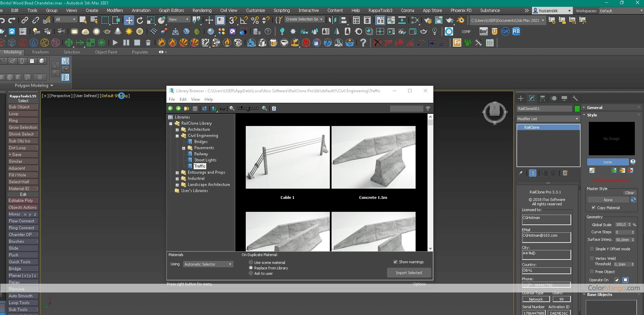Open the Render Setup dialog
Image resolution: width=644 pixels, height=315 pixels.
click(x=428, y=20)
